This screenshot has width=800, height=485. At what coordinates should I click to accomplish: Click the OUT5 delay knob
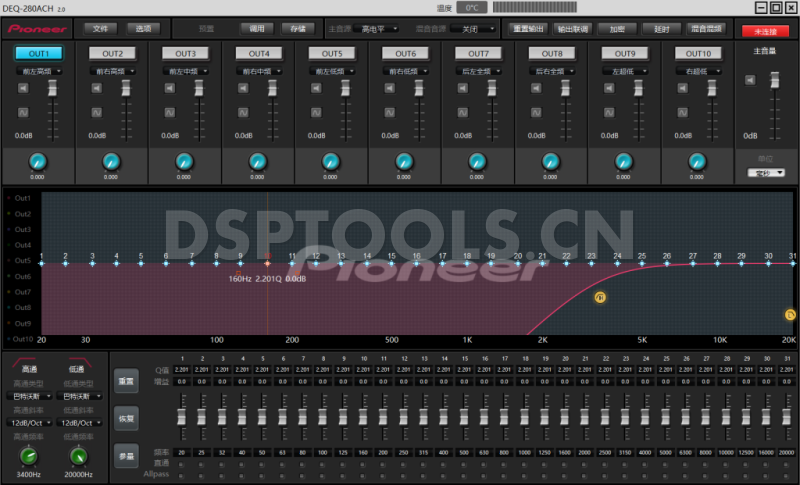tap(331, 161)
